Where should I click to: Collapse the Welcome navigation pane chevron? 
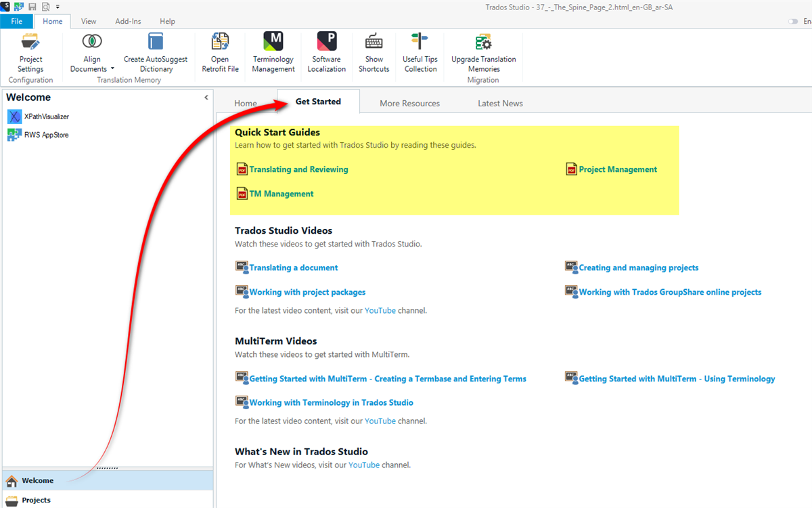pyautogui.click(x=206, y=98)
